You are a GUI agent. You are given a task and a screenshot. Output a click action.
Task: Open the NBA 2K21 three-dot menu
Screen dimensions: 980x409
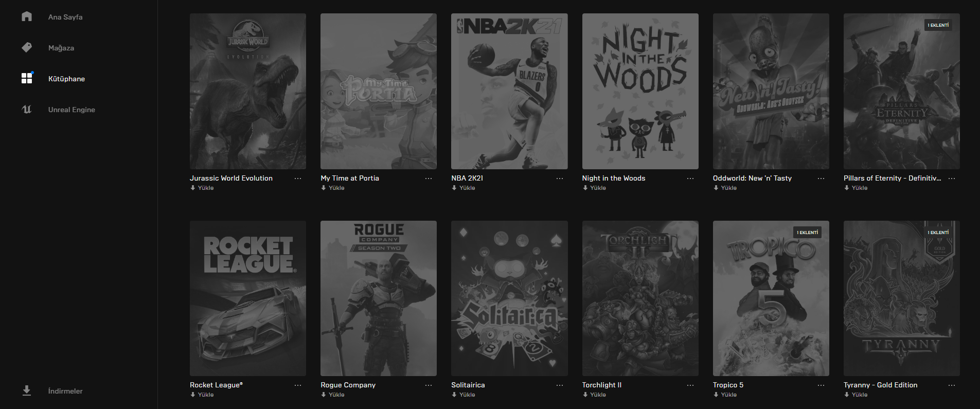click(560, 179)
